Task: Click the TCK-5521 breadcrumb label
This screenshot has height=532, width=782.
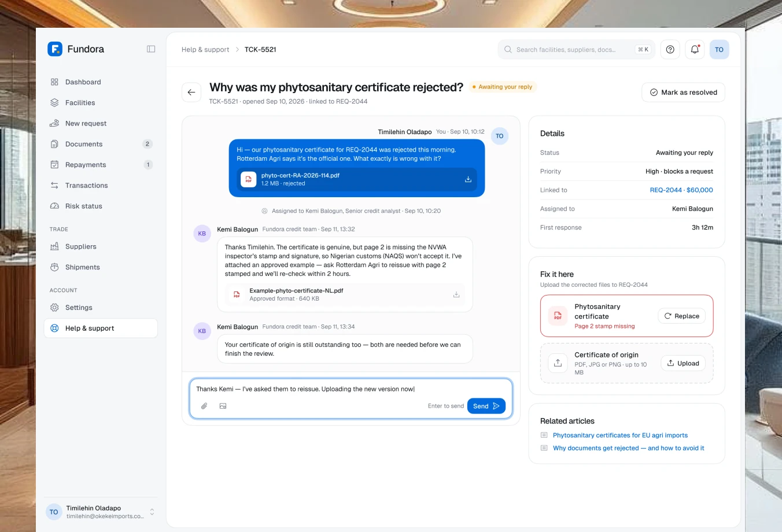Action: [x=260, y=50]
